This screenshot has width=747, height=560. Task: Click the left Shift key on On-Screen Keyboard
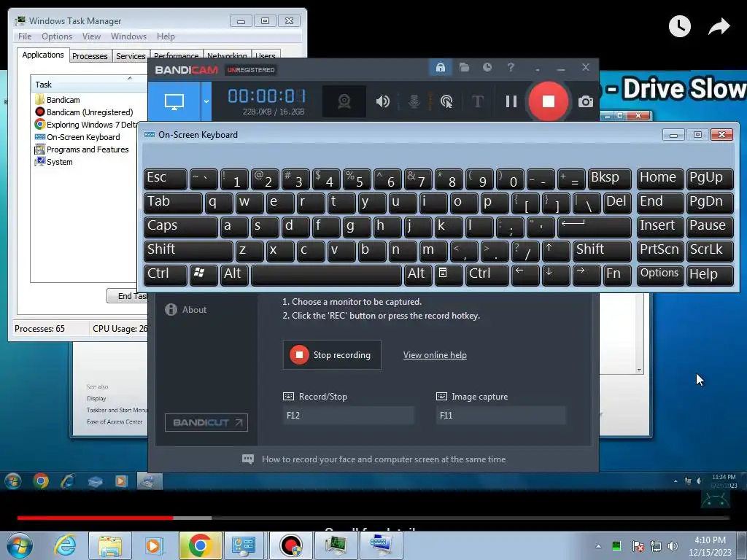(188, 251)
